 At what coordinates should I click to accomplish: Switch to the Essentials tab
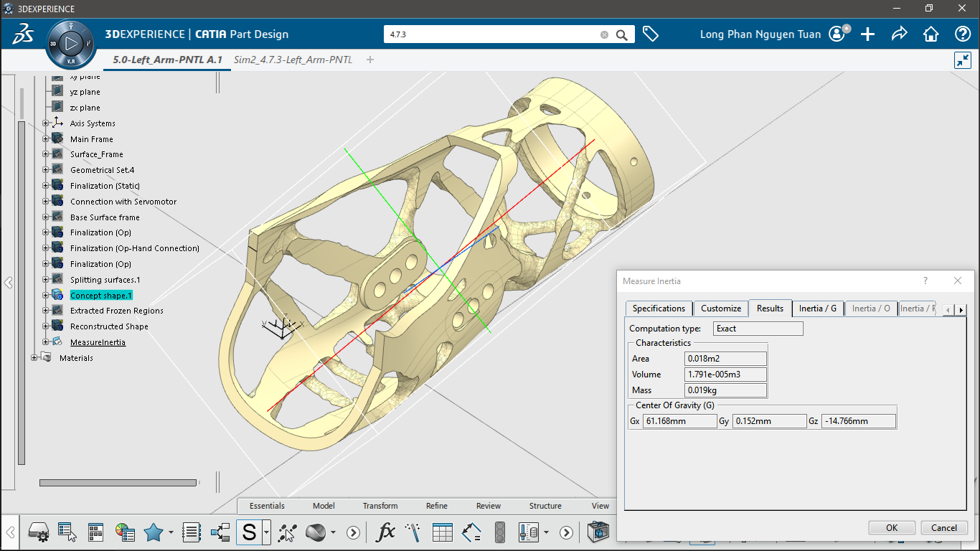(x=267, y=506)
